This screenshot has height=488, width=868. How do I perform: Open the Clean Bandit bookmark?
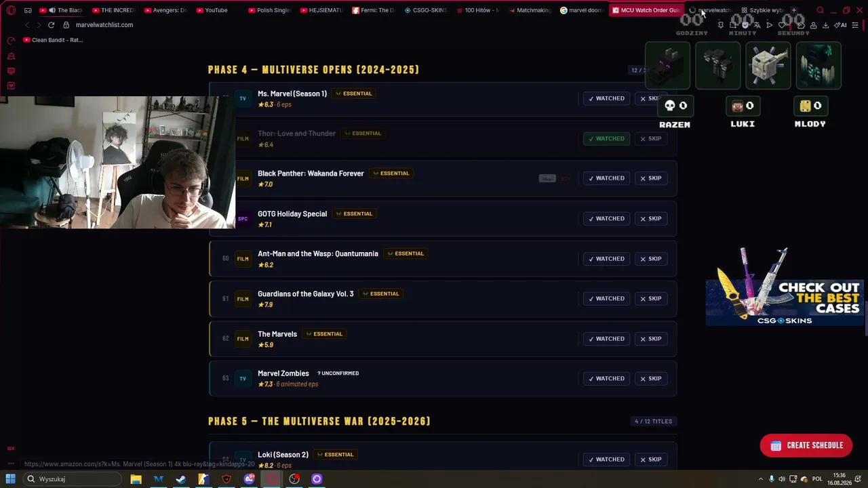53,40
